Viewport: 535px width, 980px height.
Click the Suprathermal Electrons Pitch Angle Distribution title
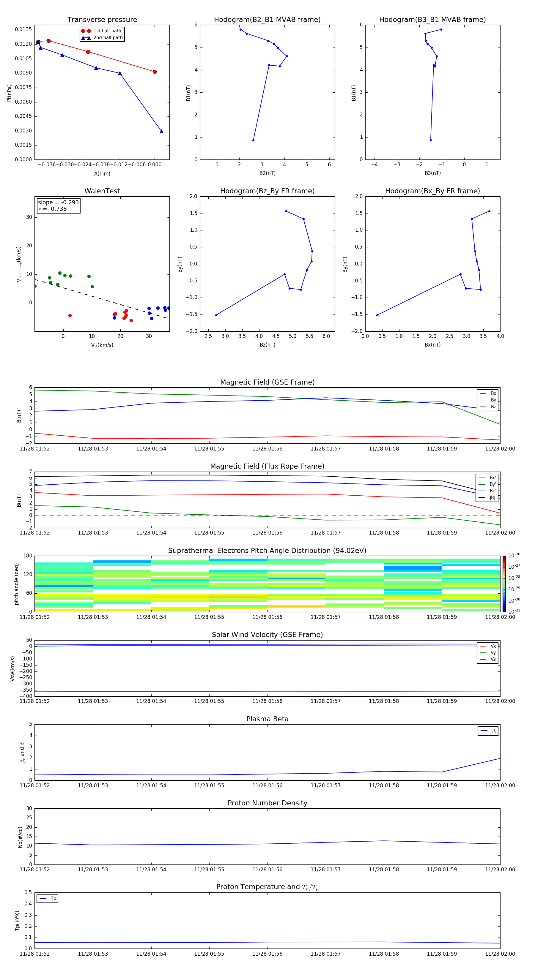pyautogui.click(x=267, y=551)
